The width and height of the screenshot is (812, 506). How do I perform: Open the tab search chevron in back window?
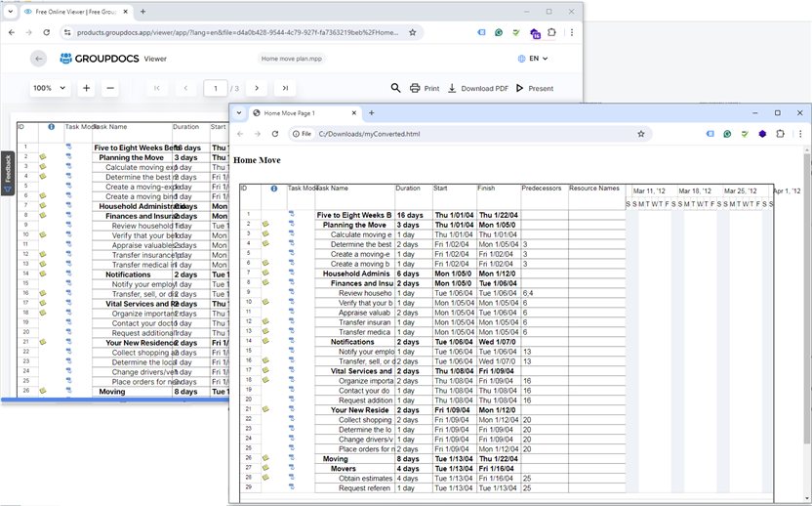point(11,12)
